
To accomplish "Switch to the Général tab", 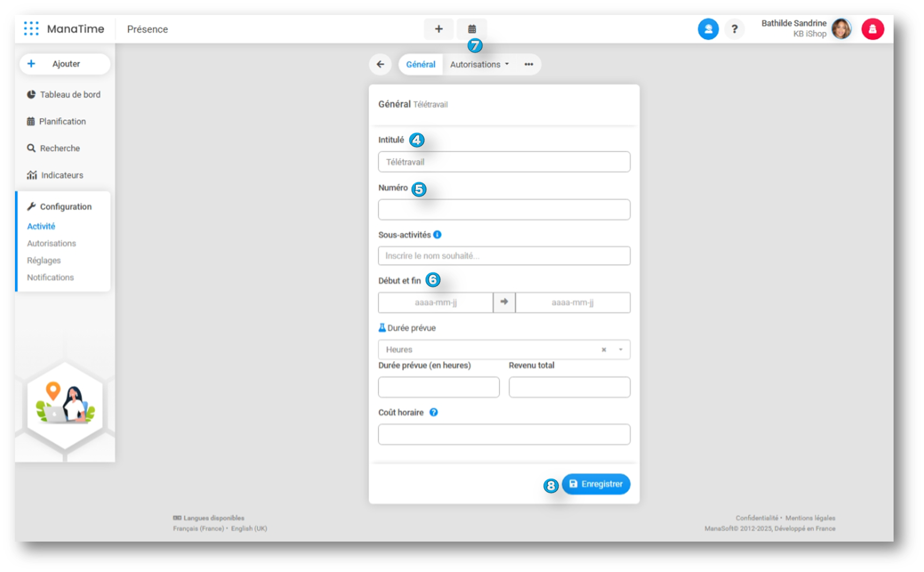I will [x=420, y=65].
